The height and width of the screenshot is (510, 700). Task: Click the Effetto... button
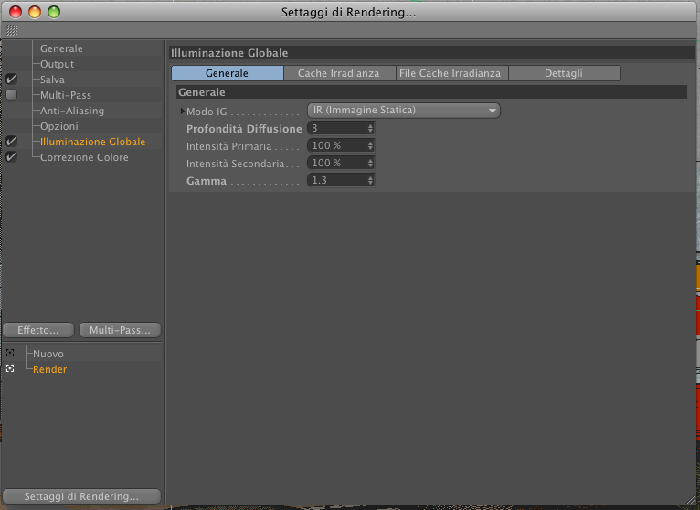tap(38, 330)
